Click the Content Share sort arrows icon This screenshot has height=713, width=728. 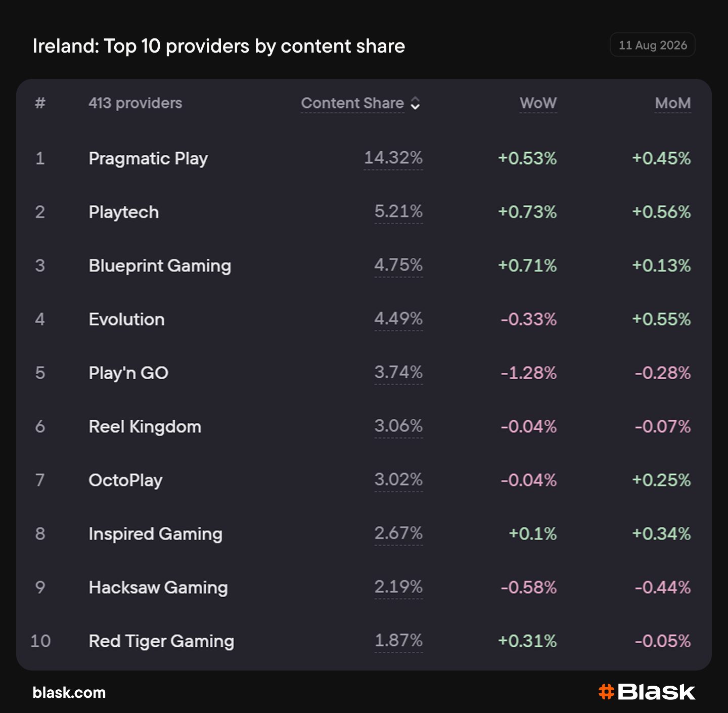pyautogui.click(x=415, y=103)
